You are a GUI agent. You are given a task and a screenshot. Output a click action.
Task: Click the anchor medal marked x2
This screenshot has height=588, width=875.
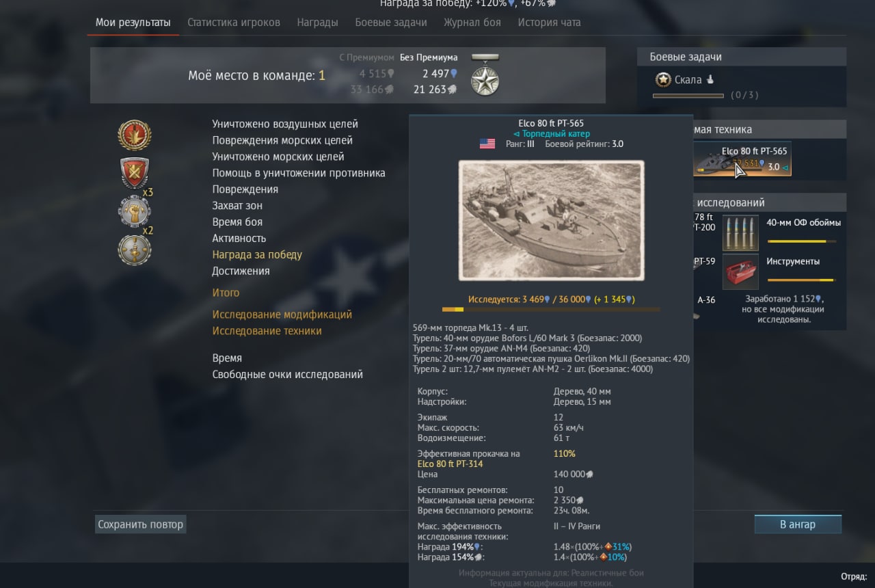pos(134,249)
